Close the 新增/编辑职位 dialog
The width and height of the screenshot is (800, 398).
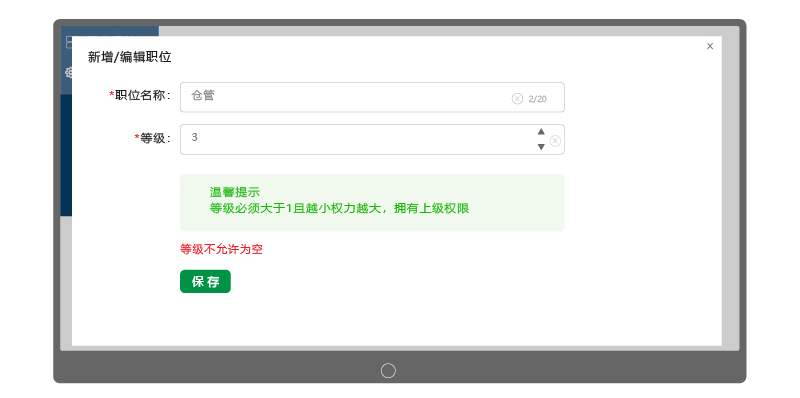tap(710, 46)
